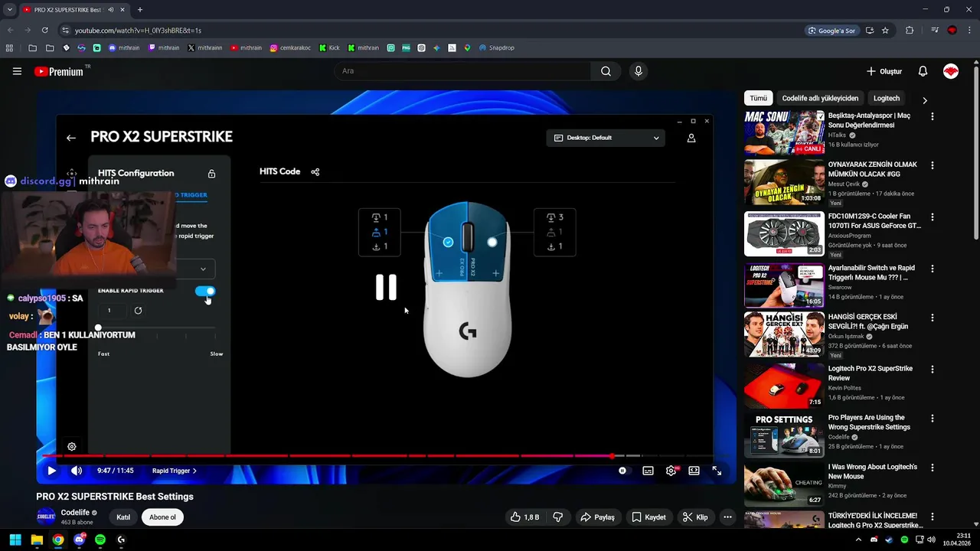
Task: Open the Kick bookmark
Action: 329,47
